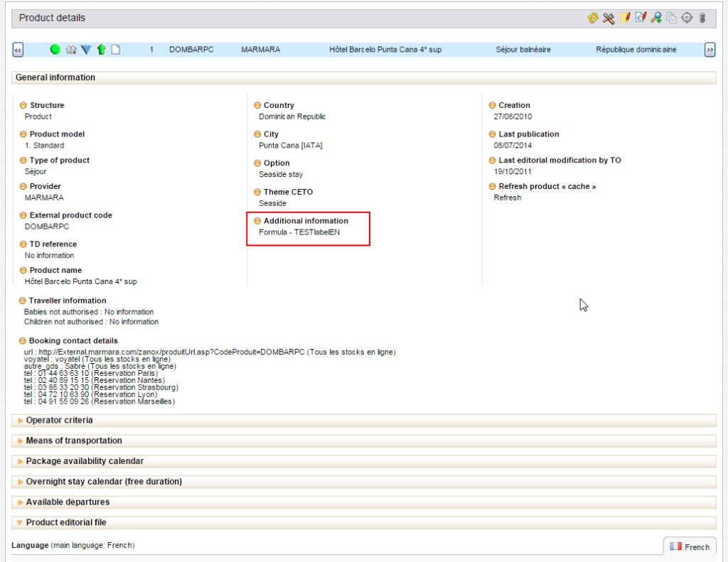
Task: Expand the Package availability calendar section
Action: (85, 461)
